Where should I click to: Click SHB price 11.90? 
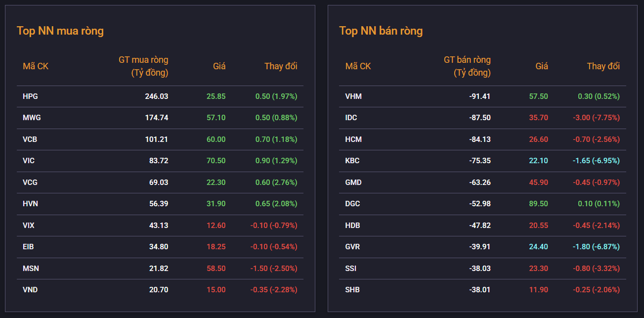click(539, 290)
